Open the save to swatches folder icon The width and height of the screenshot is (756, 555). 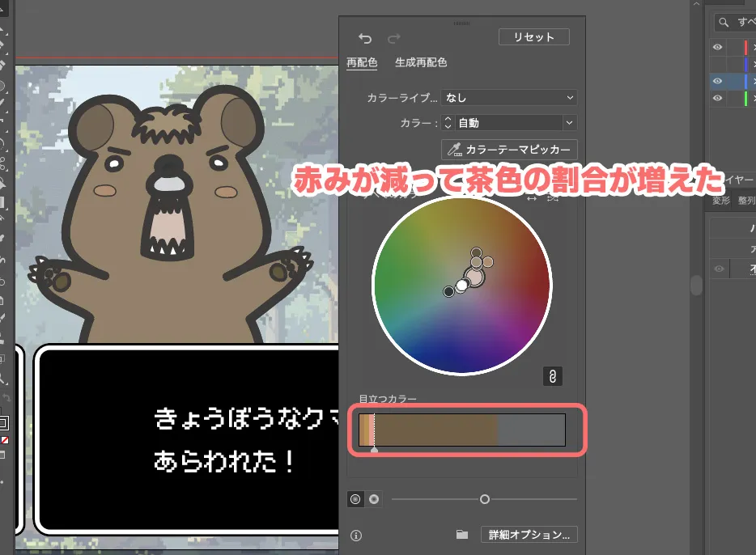click(462, 534)
